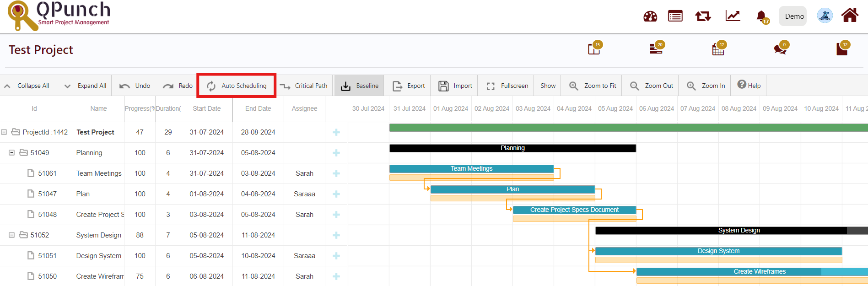Go to home via house icon

pos(850,16)
